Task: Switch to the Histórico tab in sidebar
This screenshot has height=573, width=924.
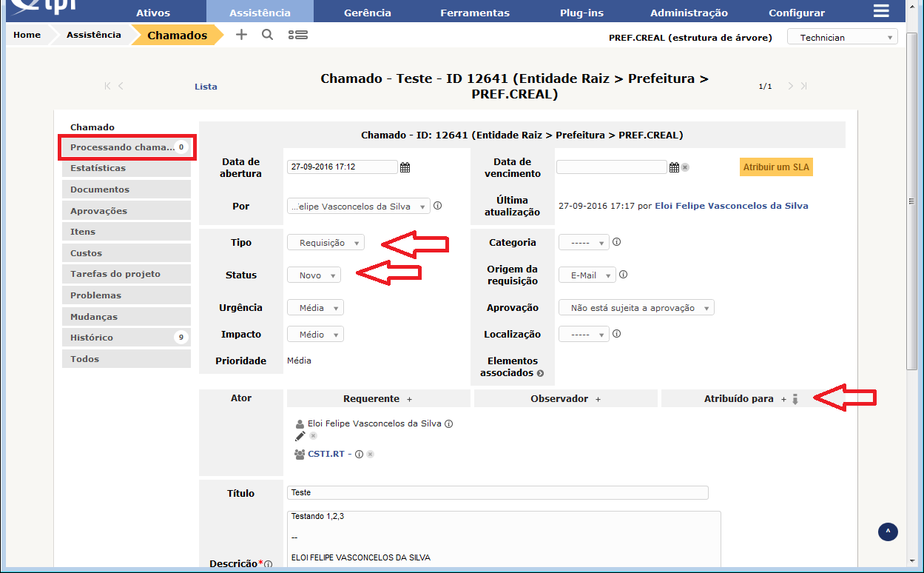Action: (92, 338)
